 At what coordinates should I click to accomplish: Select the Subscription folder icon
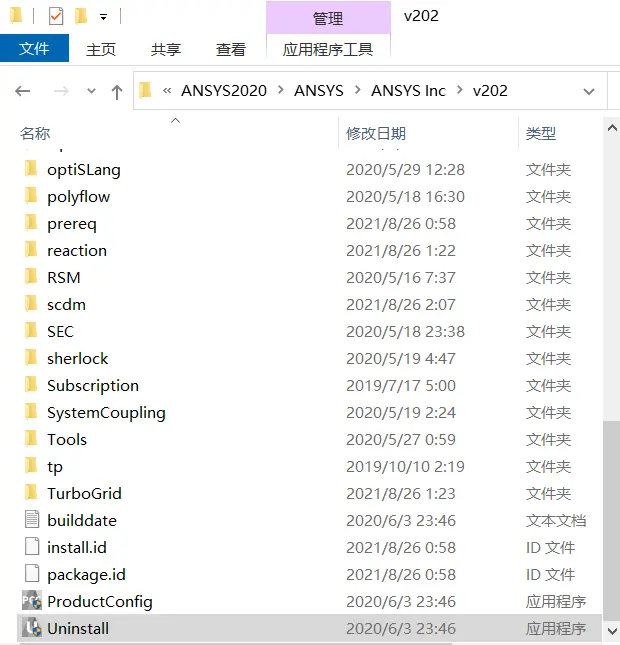coord(31,385)
